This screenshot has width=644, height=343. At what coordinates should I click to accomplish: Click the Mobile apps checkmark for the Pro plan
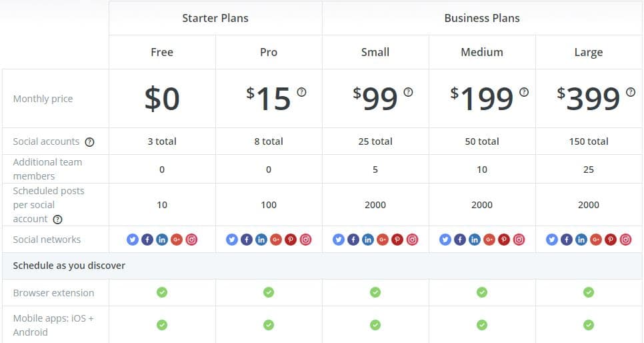[x=269, y=325]
